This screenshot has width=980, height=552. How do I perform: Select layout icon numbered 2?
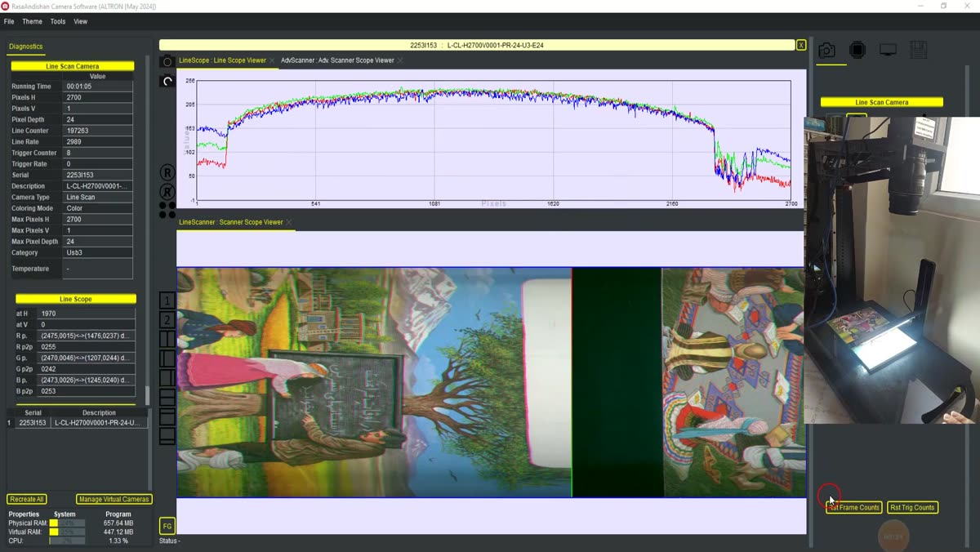(x=167, y=320)
